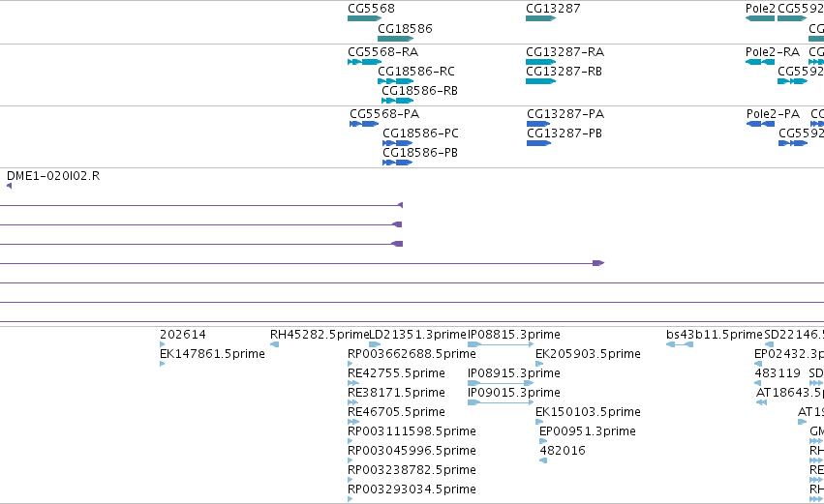Viewport: 824px width, 504px height.
Task: Select transcript label CG5568-RA
Action: tap(382, 52)
